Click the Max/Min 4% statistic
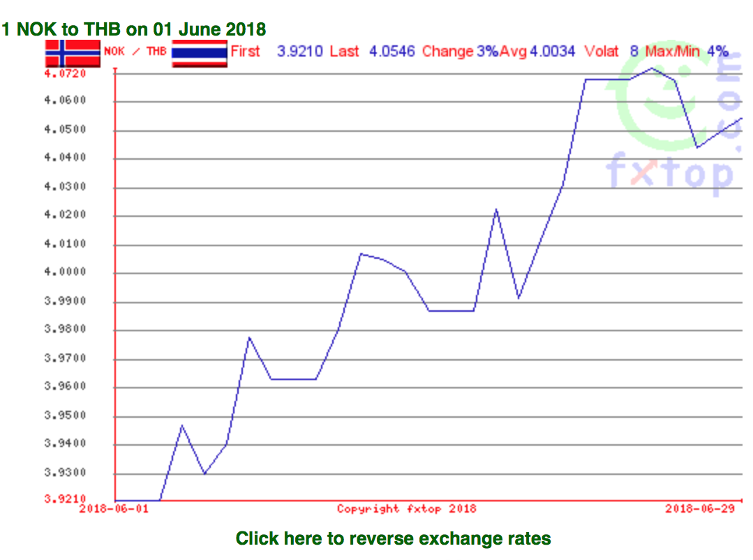Viewport: 753px width, 560px height. 687,52
